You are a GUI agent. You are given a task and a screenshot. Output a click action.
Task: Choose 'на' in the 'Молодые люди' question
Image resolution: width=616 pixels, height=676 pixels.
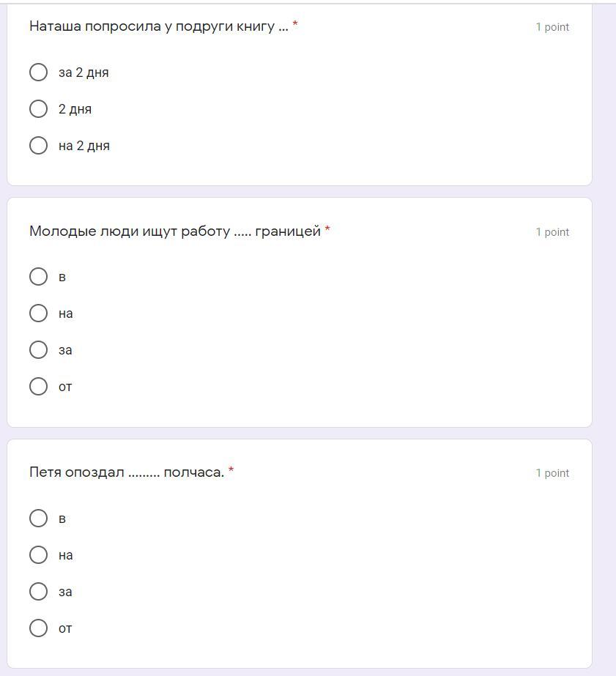(38, 313)
